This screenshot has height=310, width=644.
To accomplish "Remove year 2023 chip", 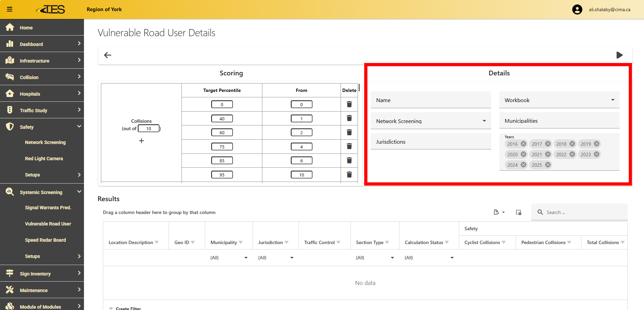I will pyautogui.click(x=597, y=154).
